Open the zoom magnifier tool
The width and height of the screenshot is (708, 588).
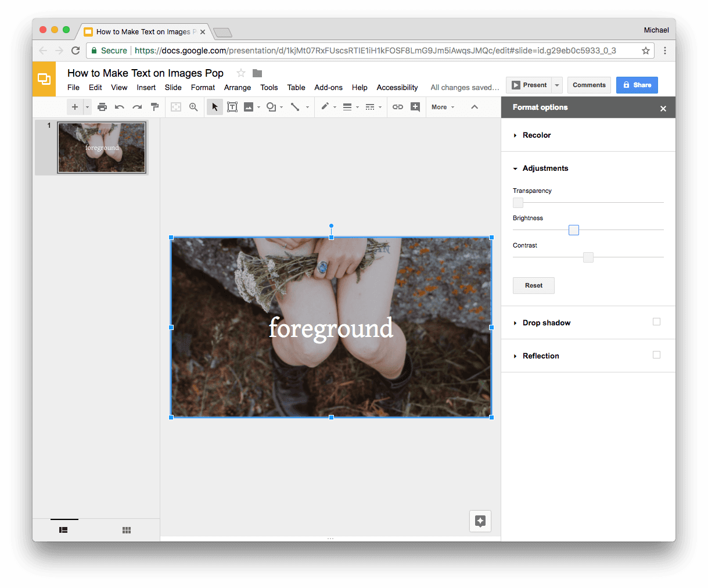pos(193,107)
